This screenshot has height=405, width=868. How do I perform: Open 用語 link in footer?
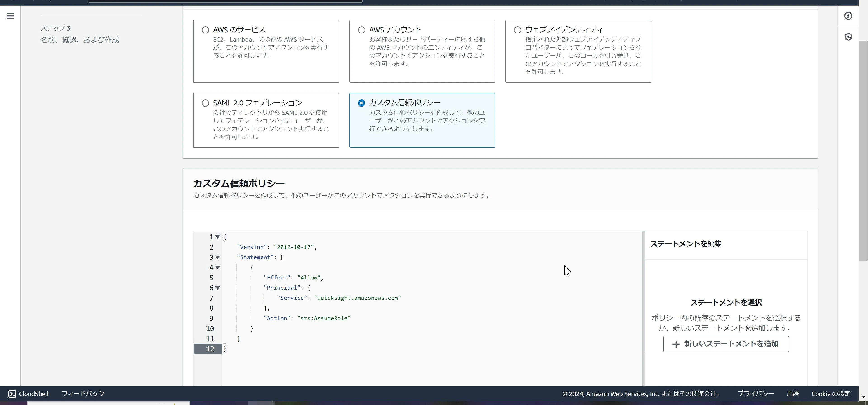[x=793, y=393]
